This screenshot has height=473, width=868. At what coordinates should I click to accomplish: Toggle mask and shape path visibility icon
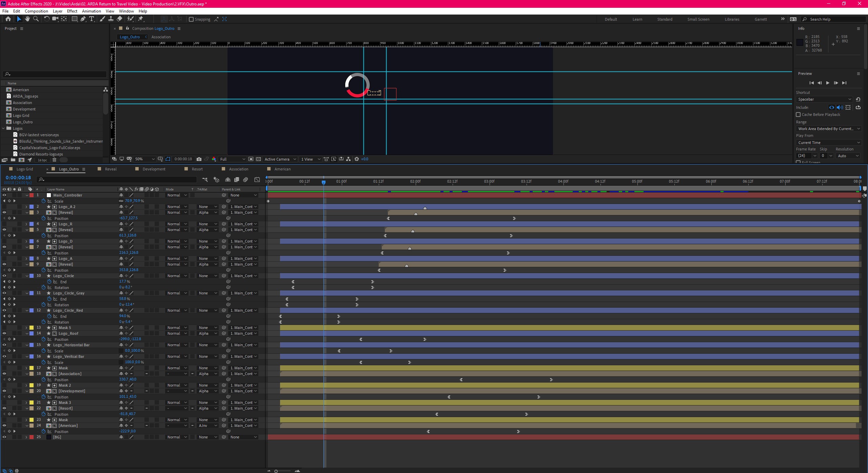[168, 159]
